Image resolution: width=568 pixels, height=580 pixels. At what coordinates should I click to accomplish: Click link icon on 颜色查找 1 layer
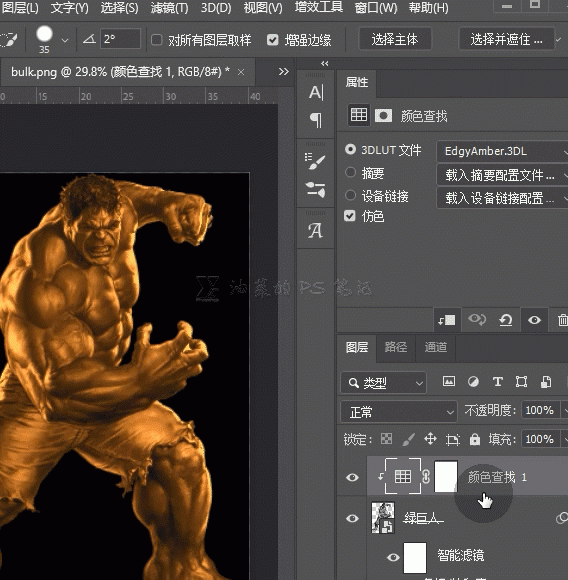[x=426, y=477]
